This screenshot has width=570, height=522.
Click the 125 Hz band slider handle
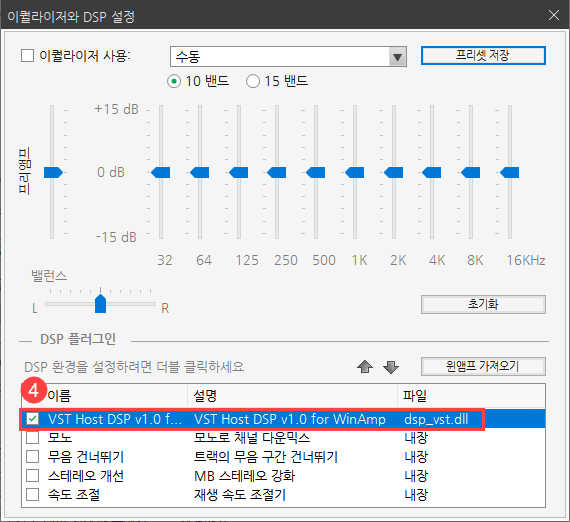point(238,172)
